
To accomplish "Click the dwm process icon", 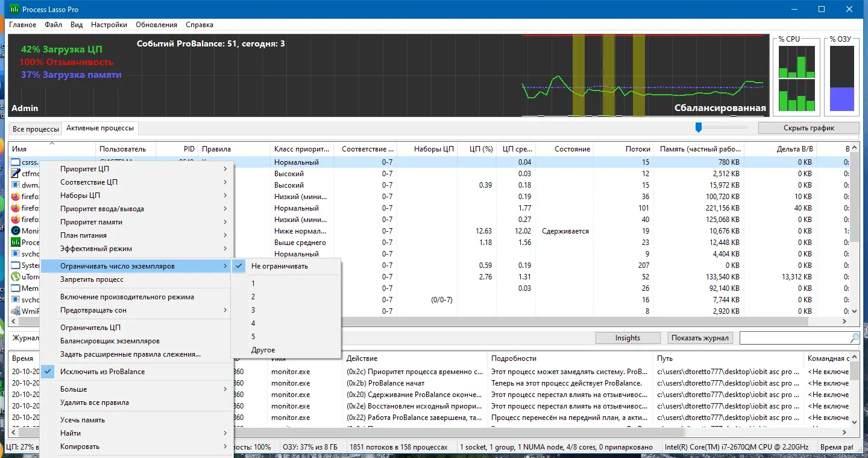I will click(x=16, y=185).
